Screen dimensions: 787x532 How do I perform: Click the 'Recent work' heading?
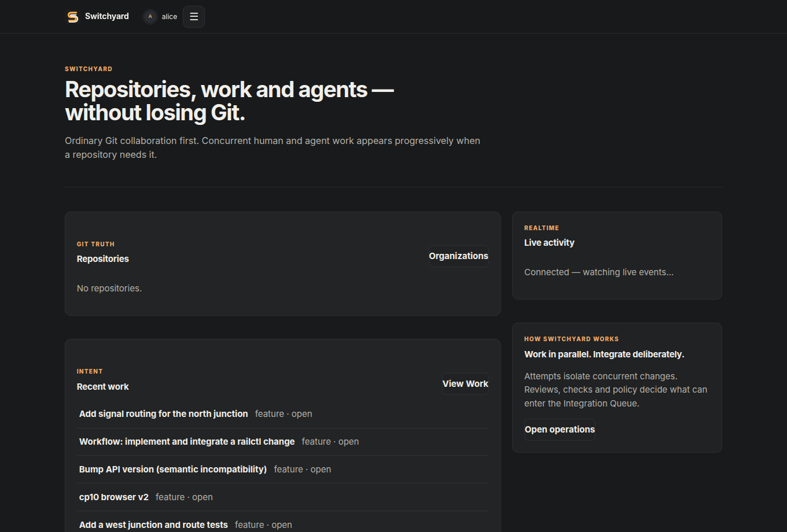pyautogui.click(x=103, y=387)
